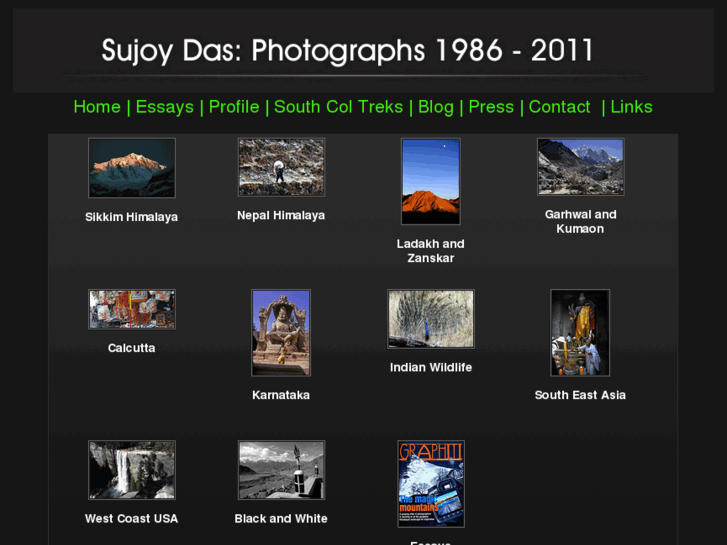The image size is (727, 545).
Task: Open the South East Asia thumbnail
Action: (580, 333)
